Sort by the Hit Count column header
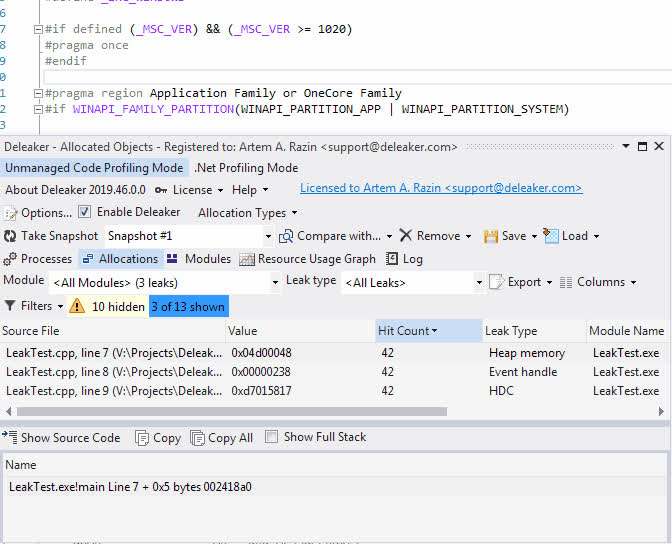 tap(408, 331)
